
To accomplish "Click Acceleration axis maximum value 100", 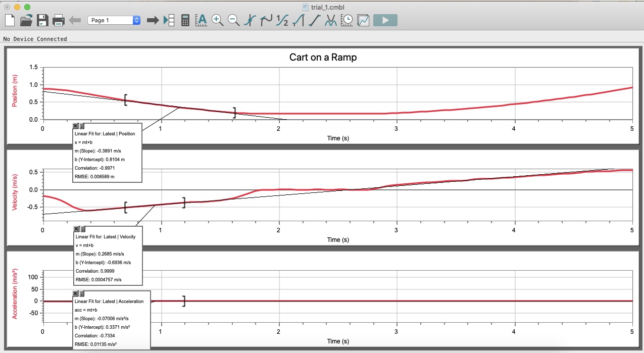I will coord(32,277).
